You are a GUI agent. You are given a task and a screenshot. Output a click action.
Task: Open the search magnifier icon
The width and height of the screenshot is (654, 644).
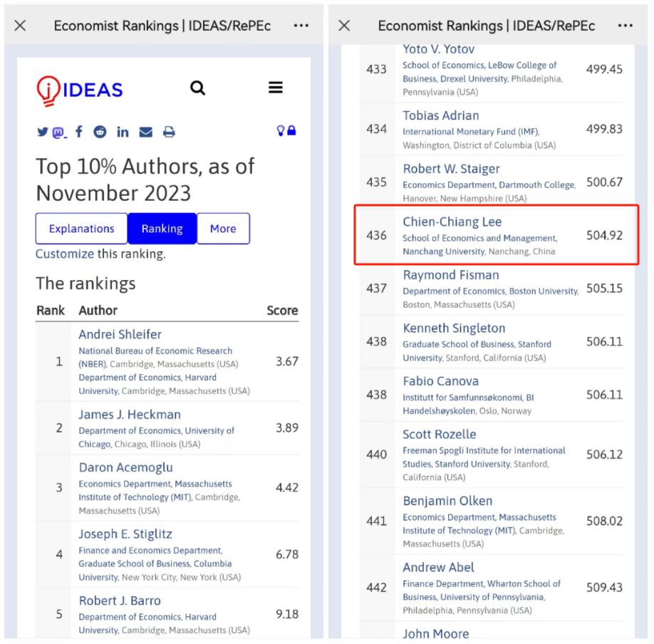point(198,88)
